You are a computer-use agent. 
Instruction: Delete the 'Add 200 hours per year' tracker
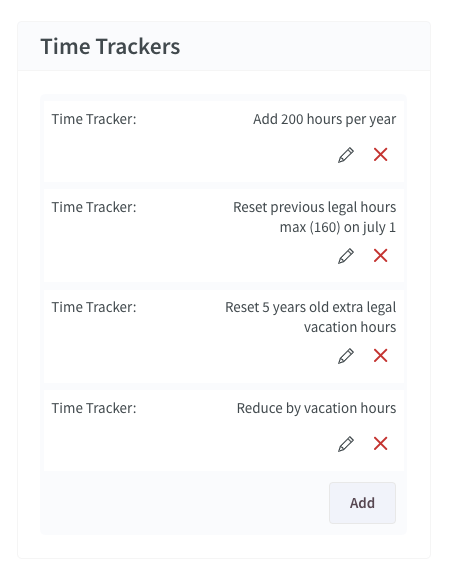point(380,155)
